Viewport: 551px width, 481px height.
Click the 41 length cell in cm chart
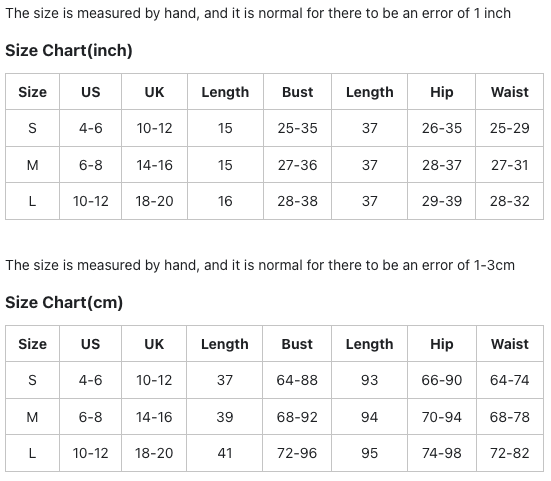(225, 453)
